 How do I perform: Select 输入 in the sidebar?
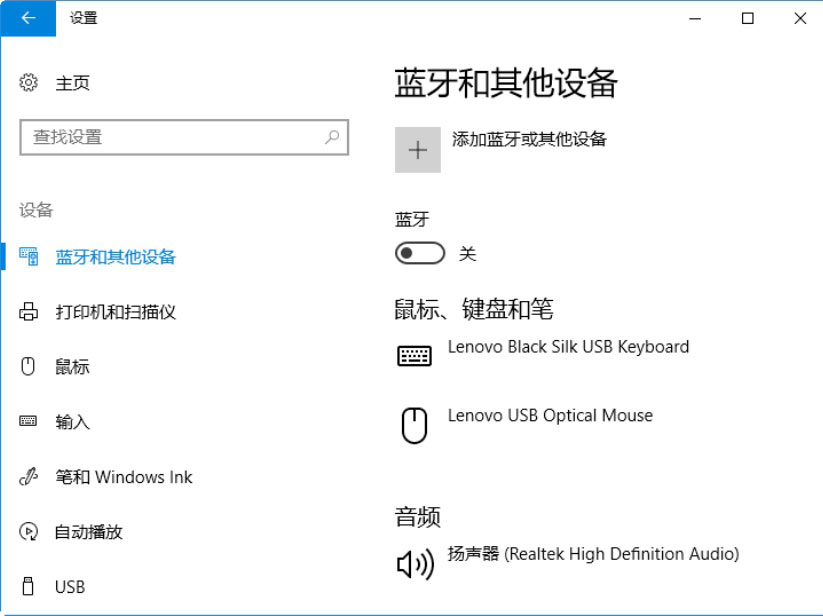(x=72, y=422)
